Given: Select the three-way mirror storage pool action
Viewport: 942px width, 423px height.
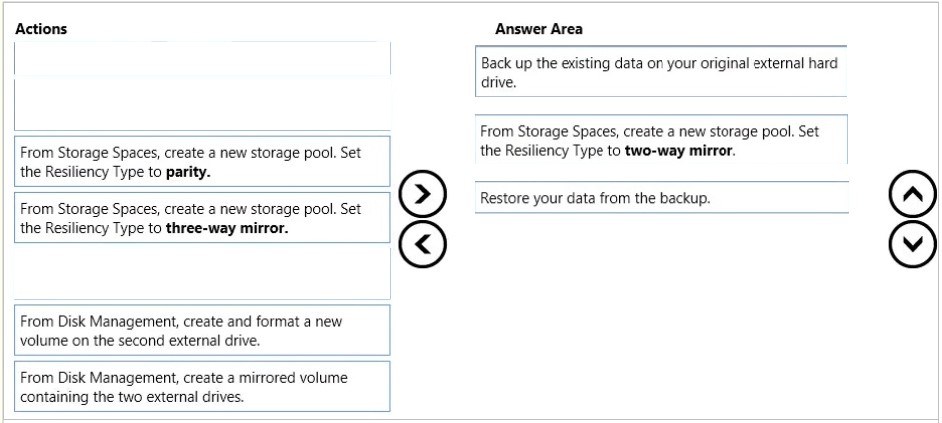Looking at the screenshot, I should [x=202, y=218].
